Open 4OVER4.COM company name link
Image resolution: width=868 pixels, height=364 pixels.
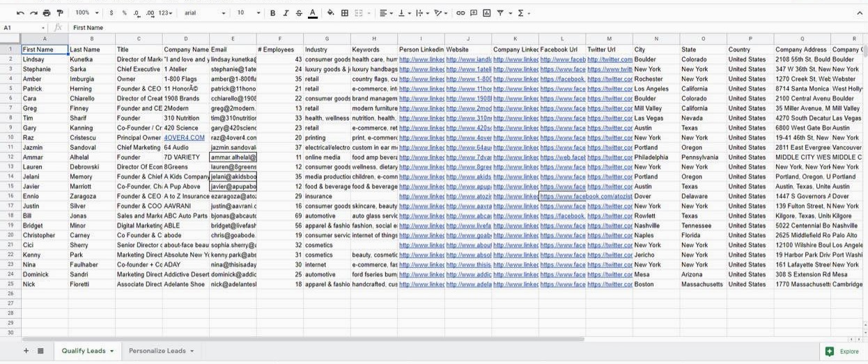[x=185, y=138]
